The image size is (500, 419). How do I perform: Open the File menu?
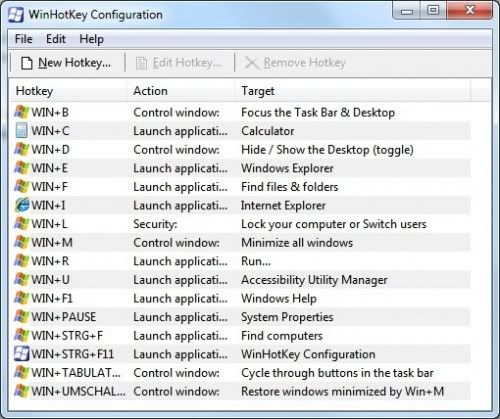pyautogui.click(x=24, y=39)
